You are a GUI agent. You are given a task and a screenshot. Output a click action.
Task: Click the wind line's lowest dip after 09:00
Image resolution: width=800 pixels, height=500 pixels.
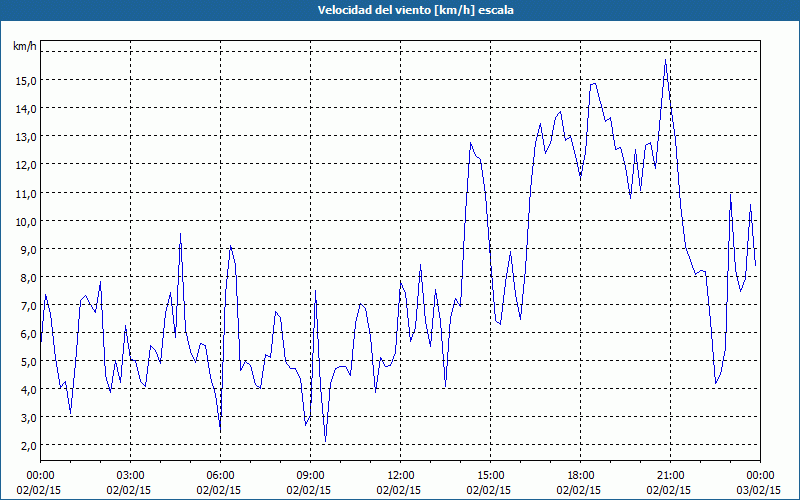click(x=326, y=441)
